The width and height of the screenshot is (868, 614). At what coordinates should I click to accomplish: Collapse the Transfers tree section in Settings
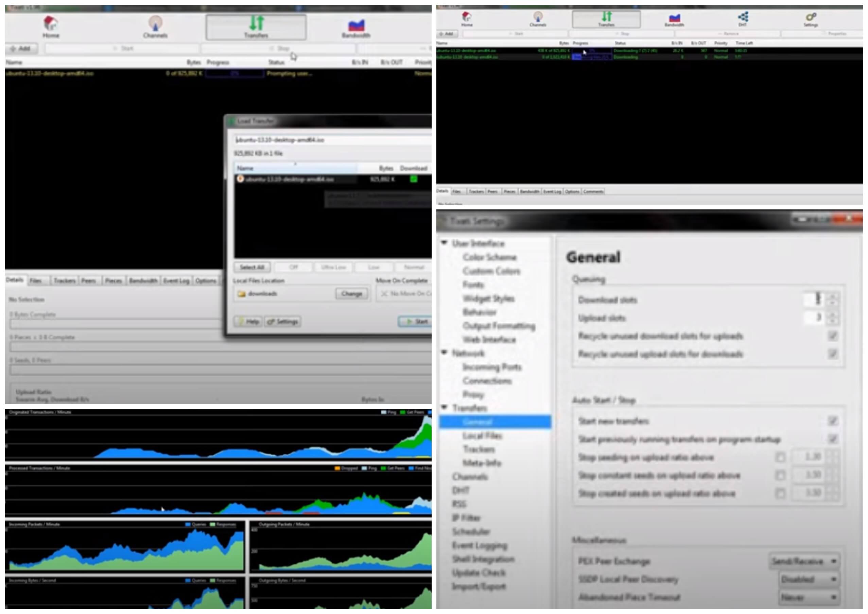(x=445, y=407)
